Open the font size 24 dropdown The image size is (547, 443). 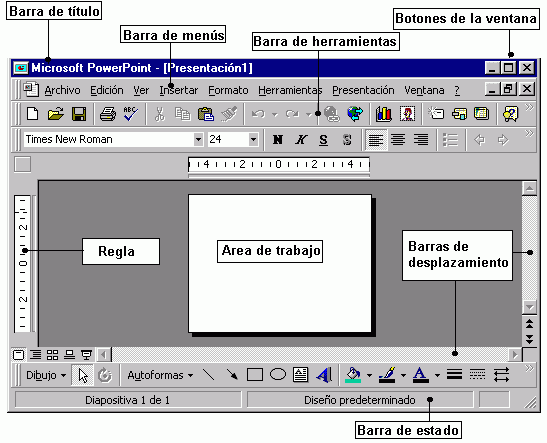254,140
